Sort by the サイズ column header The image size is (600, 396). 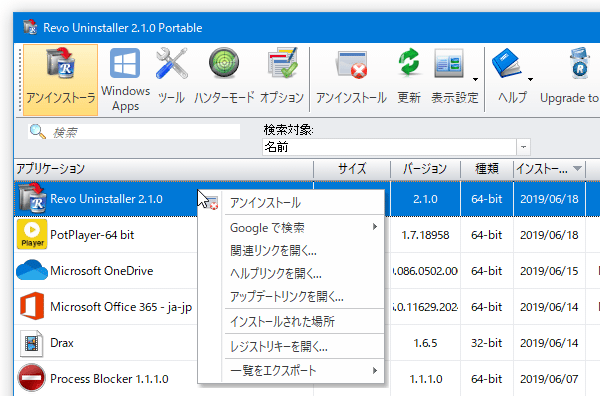coord(352,169)
